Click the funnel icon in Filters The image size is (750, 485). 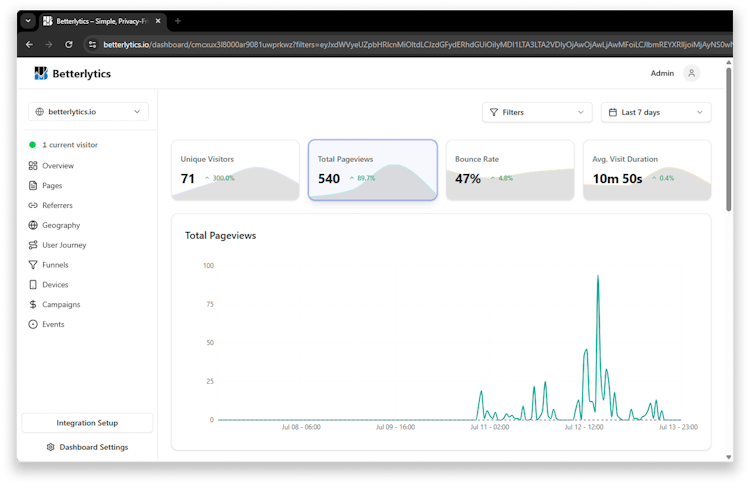pos(494,112)
